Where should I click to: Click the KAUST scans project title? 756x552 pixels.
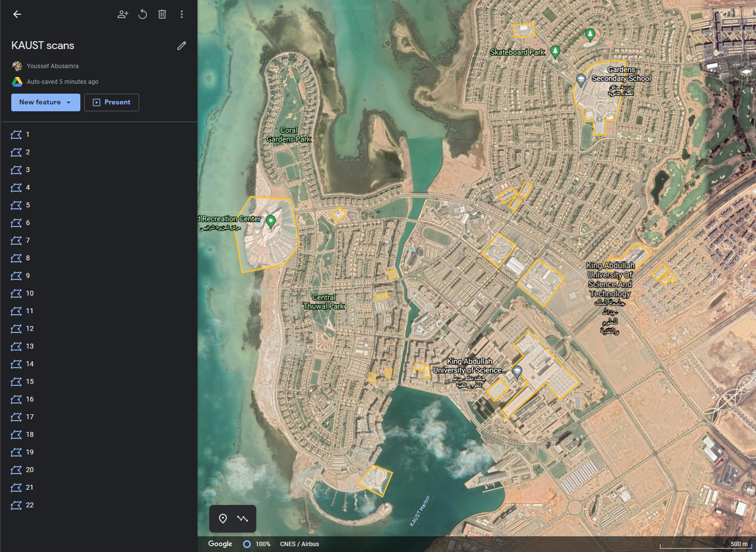tap(43, 46)
